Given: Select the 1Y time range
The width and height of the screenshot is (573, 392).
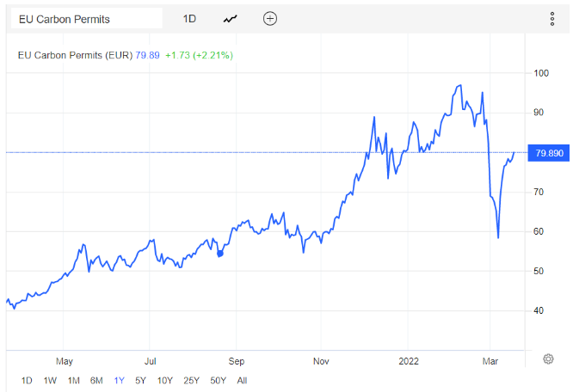Looking at the screenshot, I should point(119,380).
